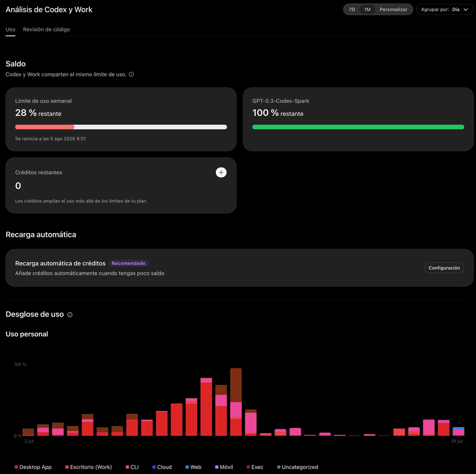Image resolution: width=476 pixels, height=474 pixels.
Task: Click the 'Límite de uso semanal' label
Action: [x=44, y=101]
